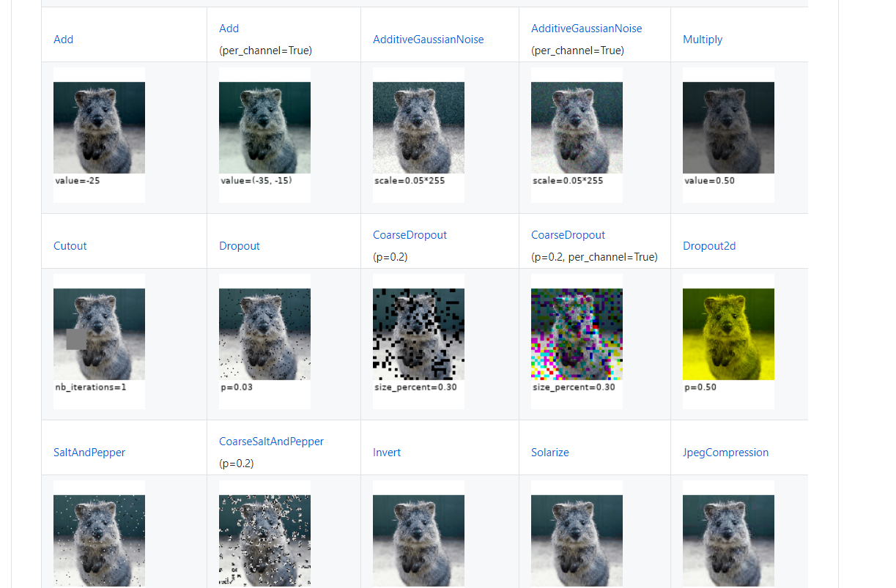Open the first Add augmenter link
896x588 pixels.
[x=63, y=40]
